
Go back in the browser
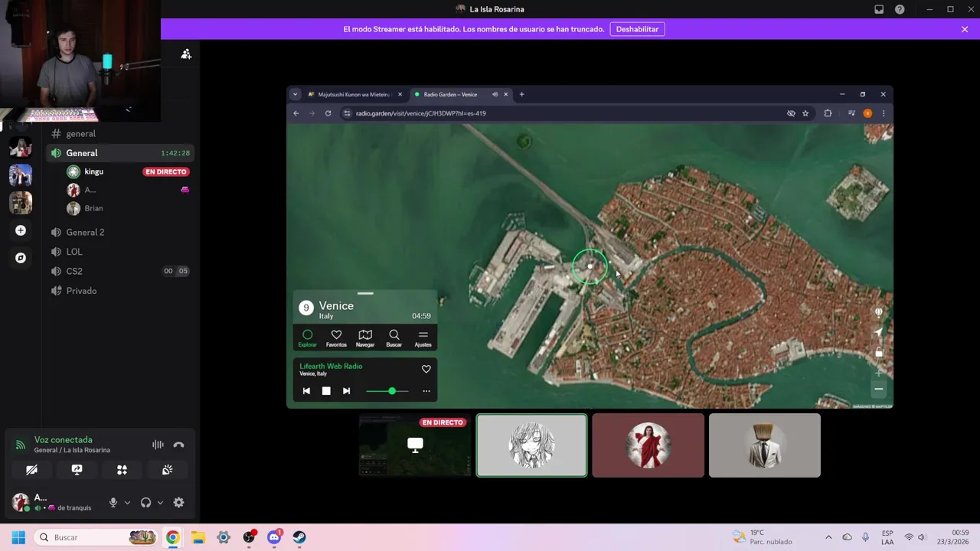(x=296, y=113)
